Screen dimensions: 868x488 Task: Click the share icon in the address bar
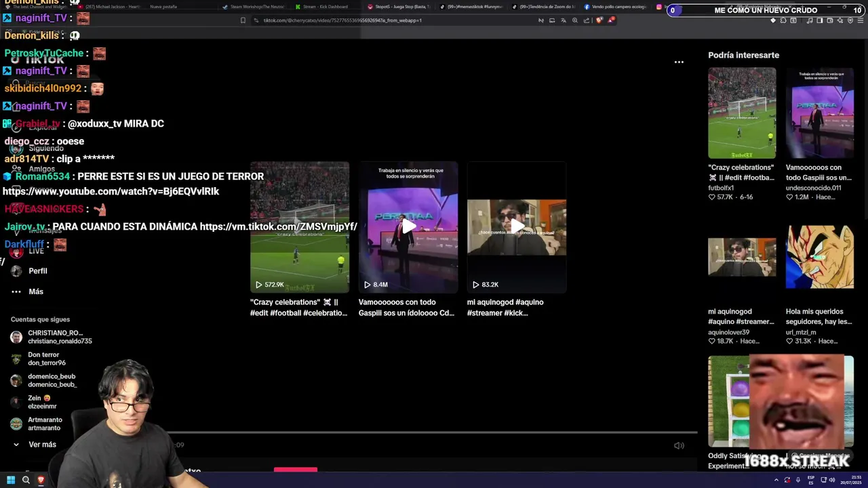(587, 20)
